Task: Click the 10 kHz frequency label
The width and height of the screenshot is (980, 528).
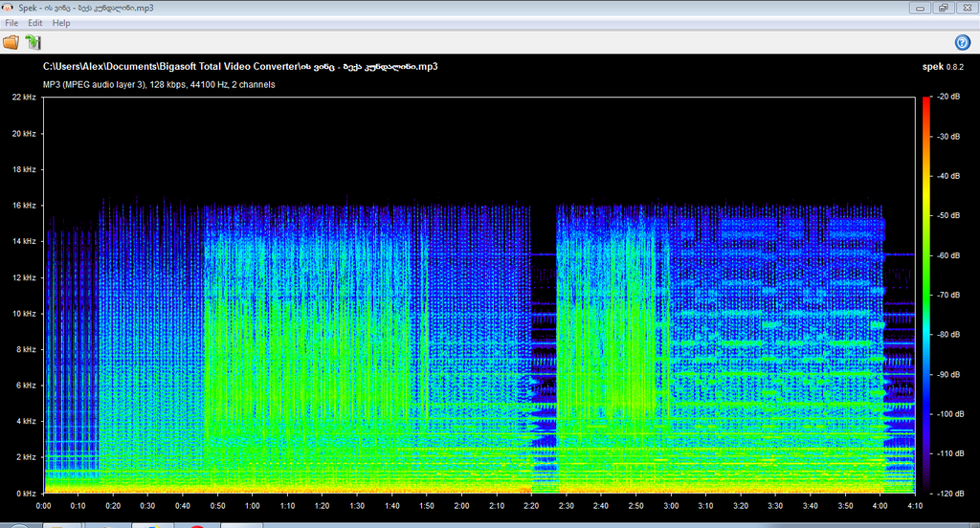Action: pyautogui.click(x=24, y=314)
